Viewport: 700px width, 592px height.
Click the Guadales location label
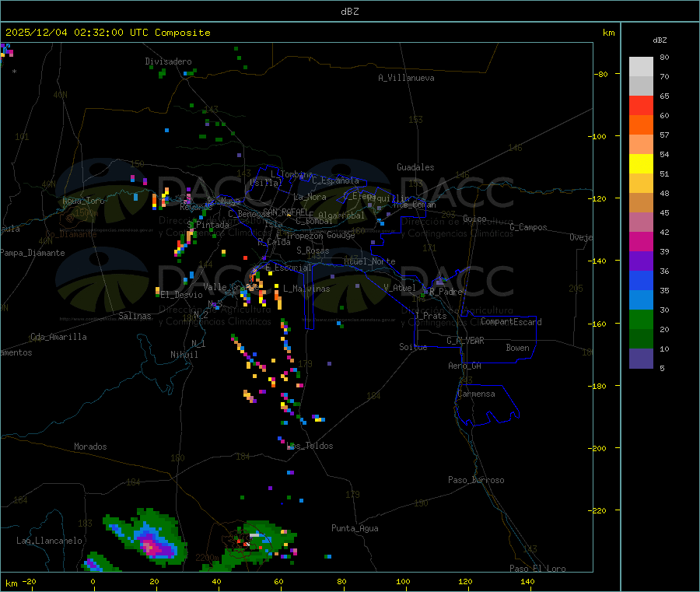tap(415, 167)
